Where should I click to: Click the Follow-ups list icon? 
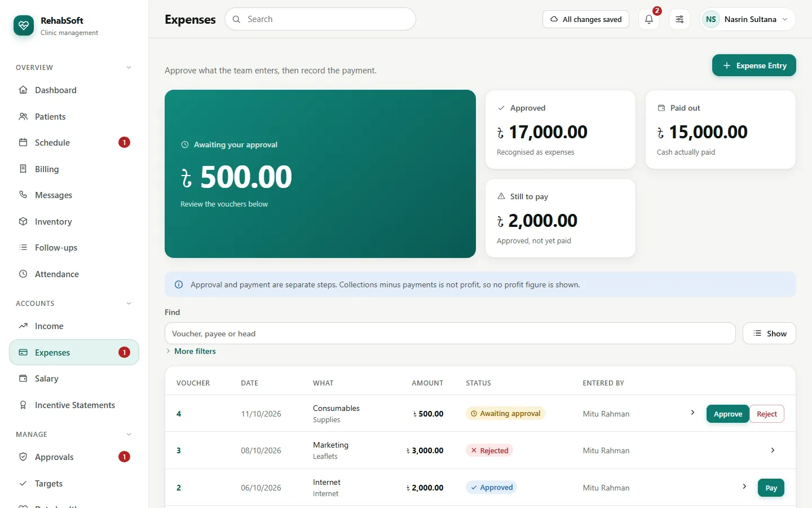click(x=23, y=247)
